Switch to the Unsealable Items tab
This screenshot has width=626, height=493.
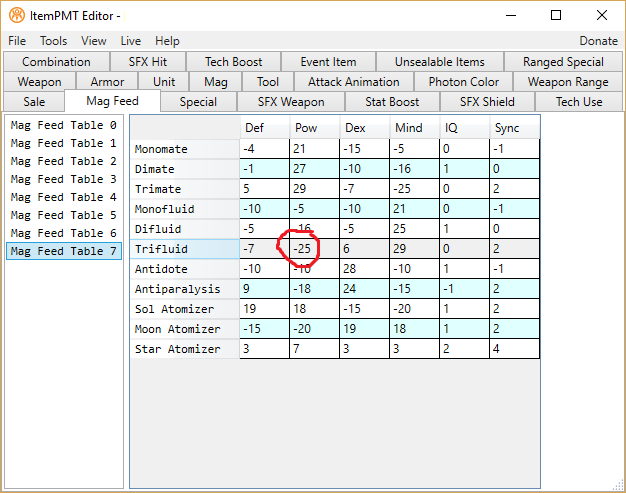[439, 62]
